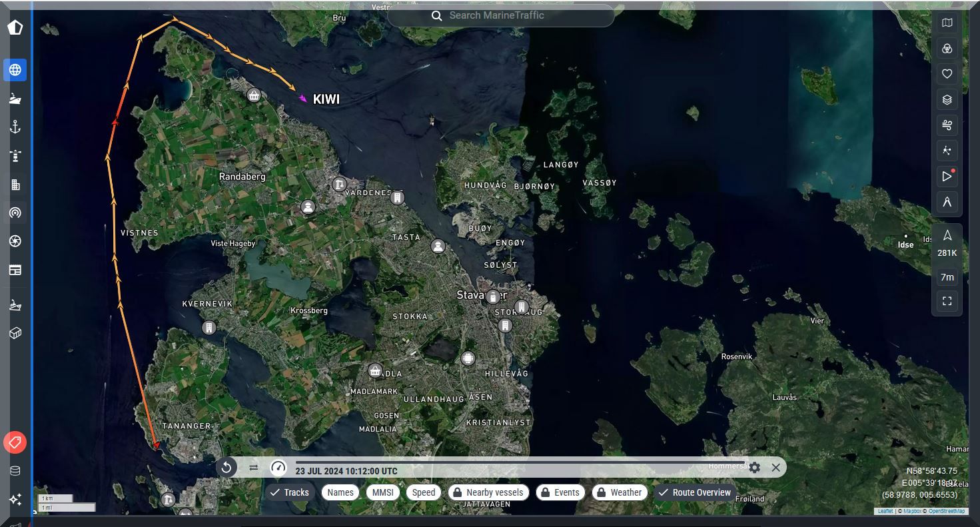Image resolution: width=980 pixels, height=527 pixels.
Task: Click the locked Weather chip
Action: pos(619,492)
